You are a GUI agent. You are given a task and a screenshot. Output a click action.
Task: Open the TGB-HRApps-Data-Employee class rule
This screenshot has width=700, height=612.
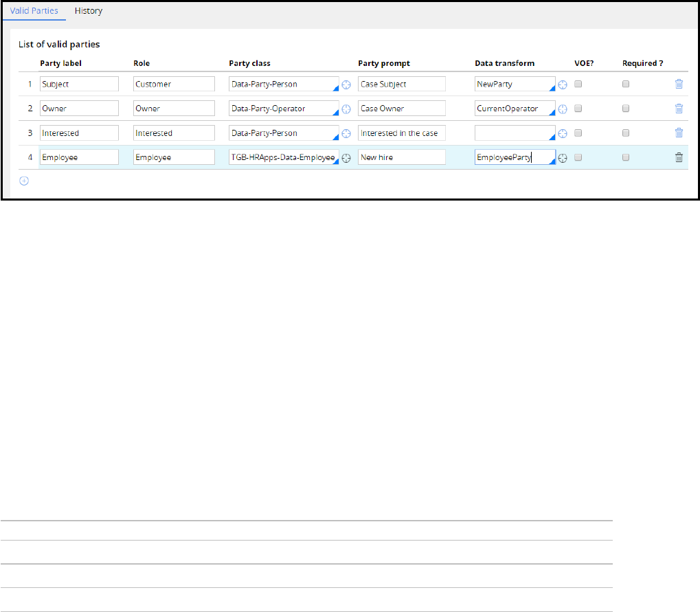point(346,157)
